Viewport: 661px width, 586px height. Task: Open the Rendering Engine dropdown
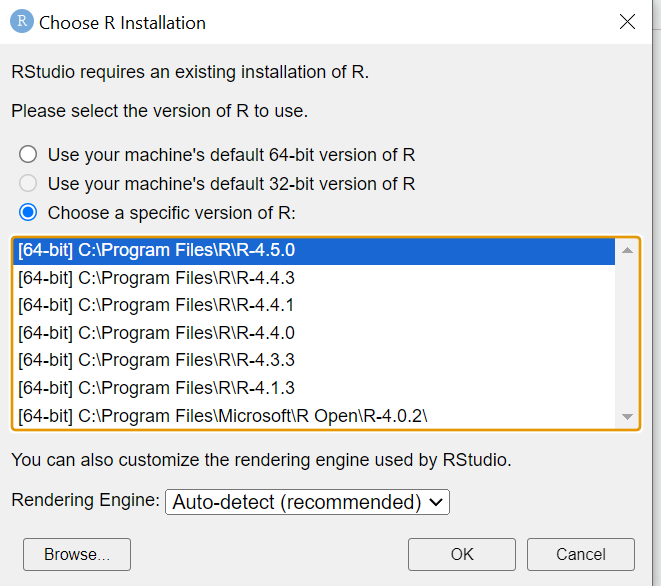307,502
